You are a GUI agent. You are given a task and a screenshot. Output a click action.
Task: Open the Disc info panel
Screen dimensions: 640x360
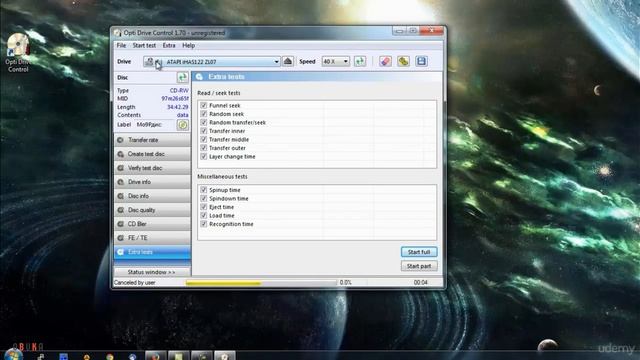[152, 196]
